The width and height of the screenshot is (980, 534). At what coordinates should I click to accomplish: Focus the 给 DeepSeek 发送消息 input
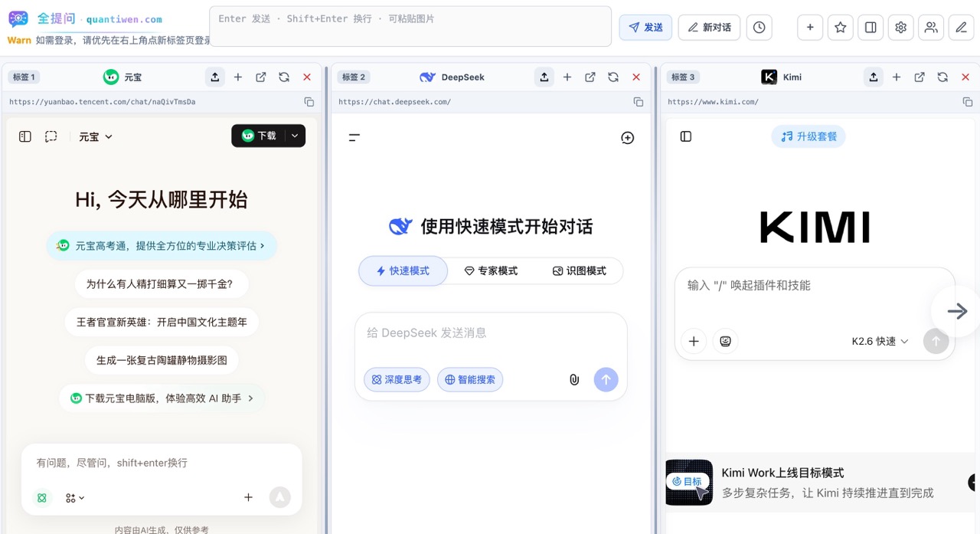tap(491, 334)
